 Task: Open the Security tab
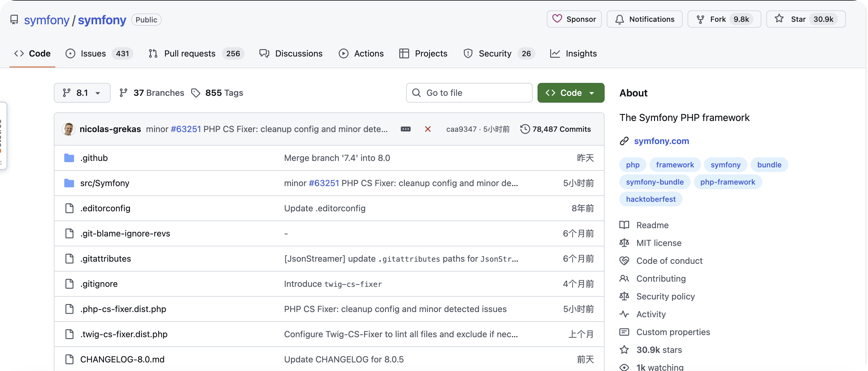pyautogui.click(x=495, y=53)
